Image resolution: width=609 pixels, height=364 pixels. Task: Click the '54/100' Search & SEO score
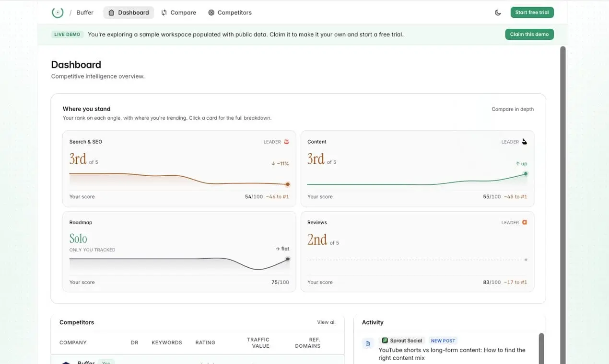[x=254, y=197]
